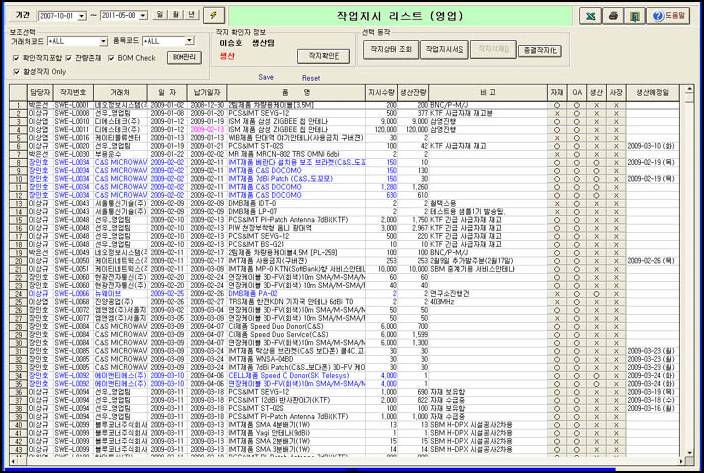The image size is (704, 473).
Task: Click the printer icon
Action: [x=613, y=16]
